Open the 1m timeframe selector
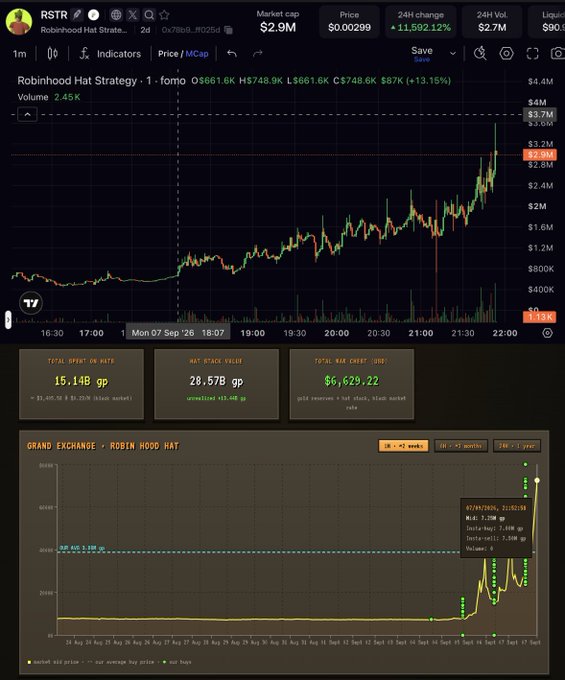The width and height of the screenshot is (565, 680). 20,54
